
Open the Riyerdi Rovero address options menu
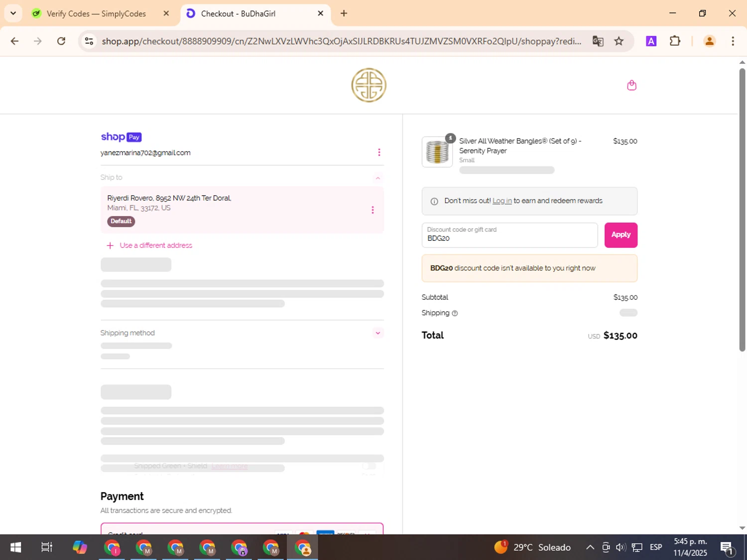[x=373, y=210]
